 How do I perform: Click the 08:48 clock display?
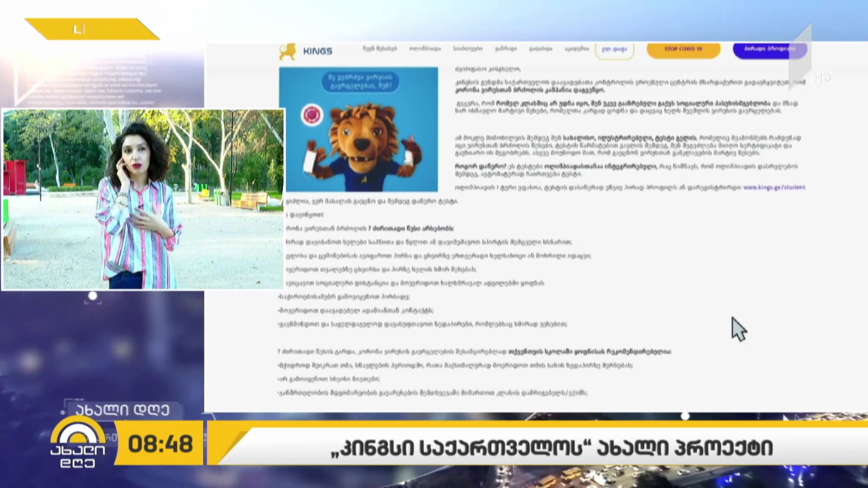[160, 444]
